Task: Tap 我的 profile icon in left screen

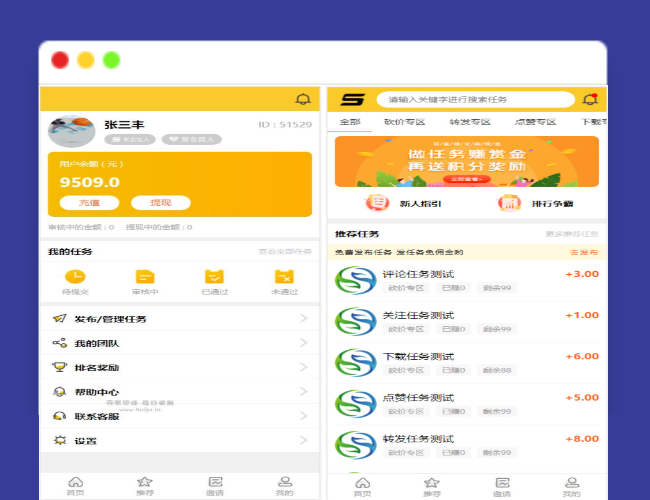Action: 285,482
